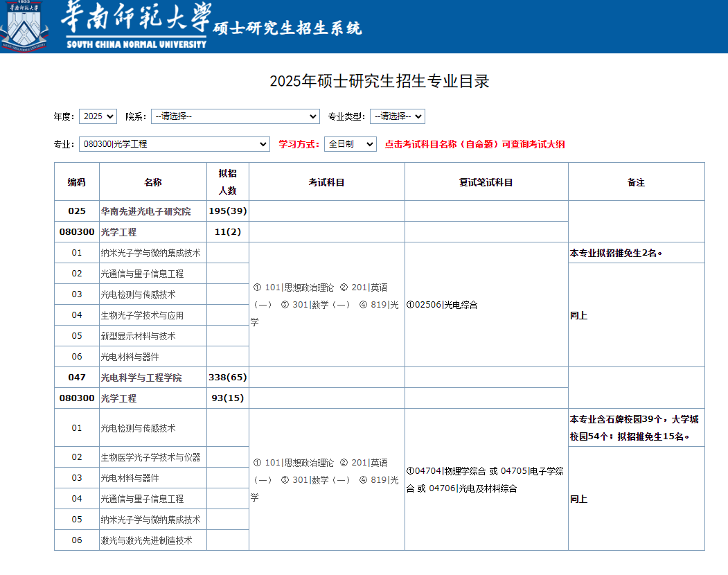Click the 338(65) enrollment count
The height and width of the screenshot is (575, 728).
pos(227,377)
